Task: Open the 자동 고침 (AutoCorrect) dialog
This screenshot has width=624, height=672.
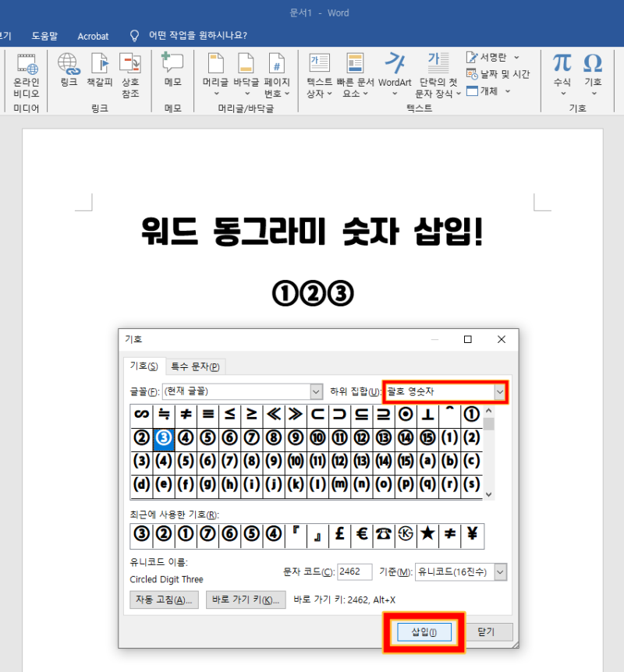Action: point(164,599)
